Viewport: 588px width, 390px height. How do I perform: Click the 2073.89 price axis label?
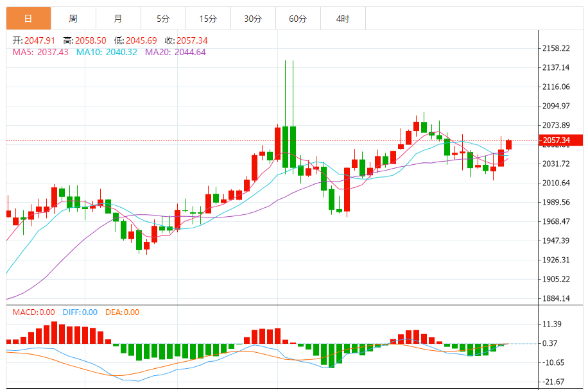click(556, 125)
